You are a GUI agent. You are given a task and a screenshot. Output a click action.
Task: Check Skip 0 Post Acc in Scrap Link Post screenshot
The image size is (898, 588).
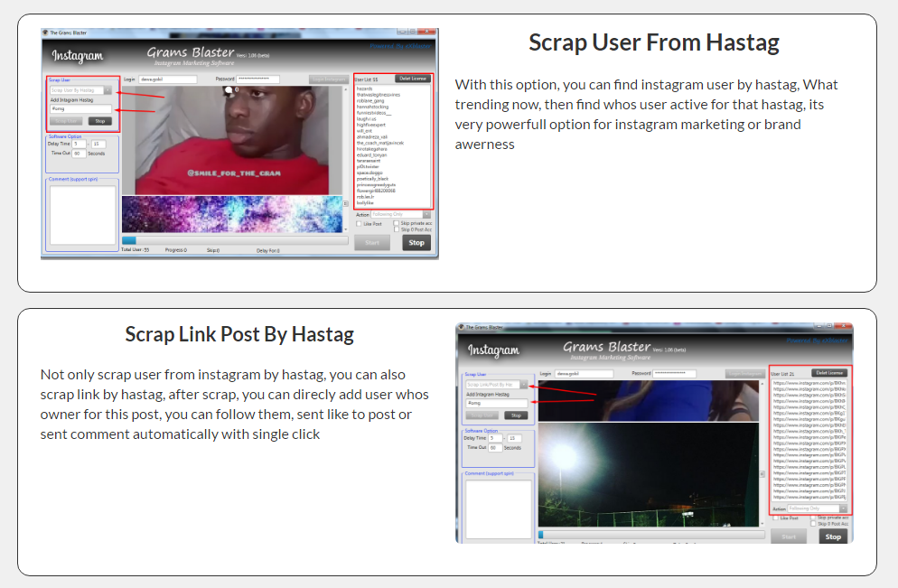(813, 524)
